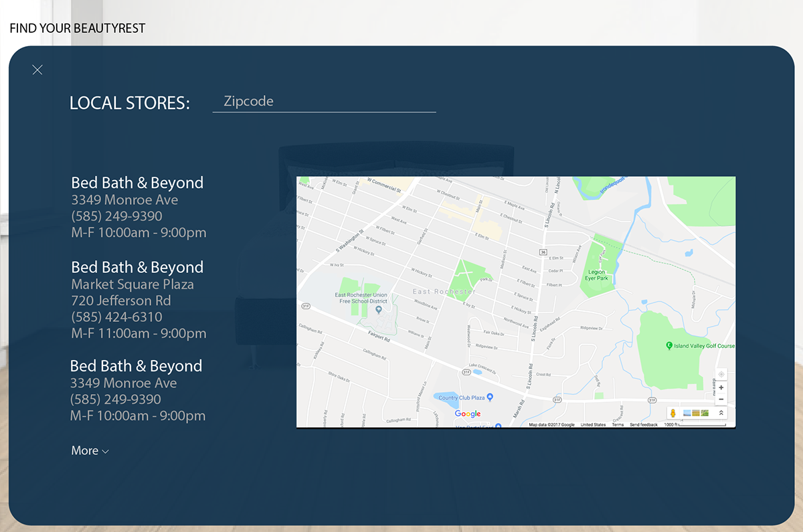Close the local stores panel
The width and height of the screenshot is (803, 532).
click(x=37, y=70)
